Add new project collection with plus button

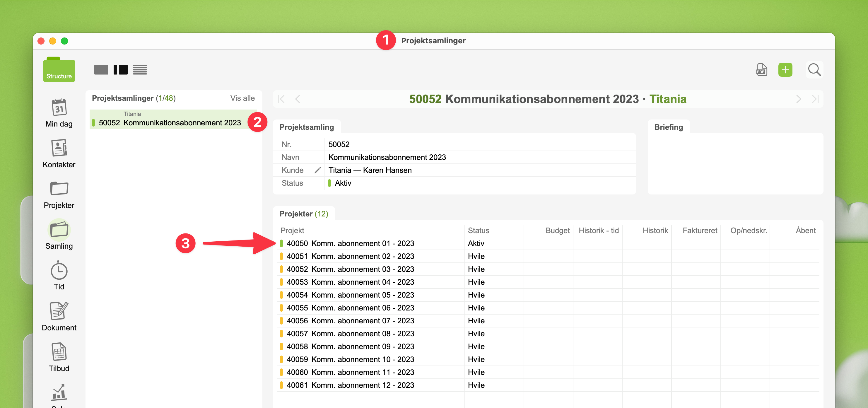(785, 70)
